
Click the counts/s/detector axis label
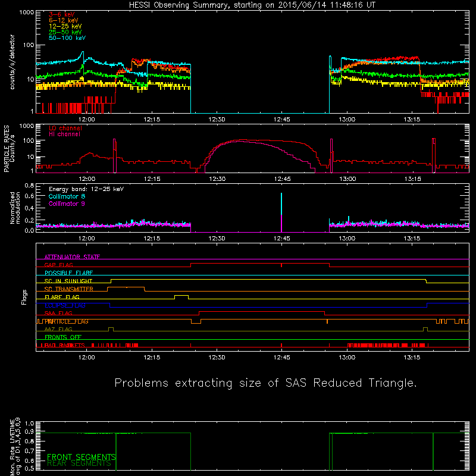point(12,62)
